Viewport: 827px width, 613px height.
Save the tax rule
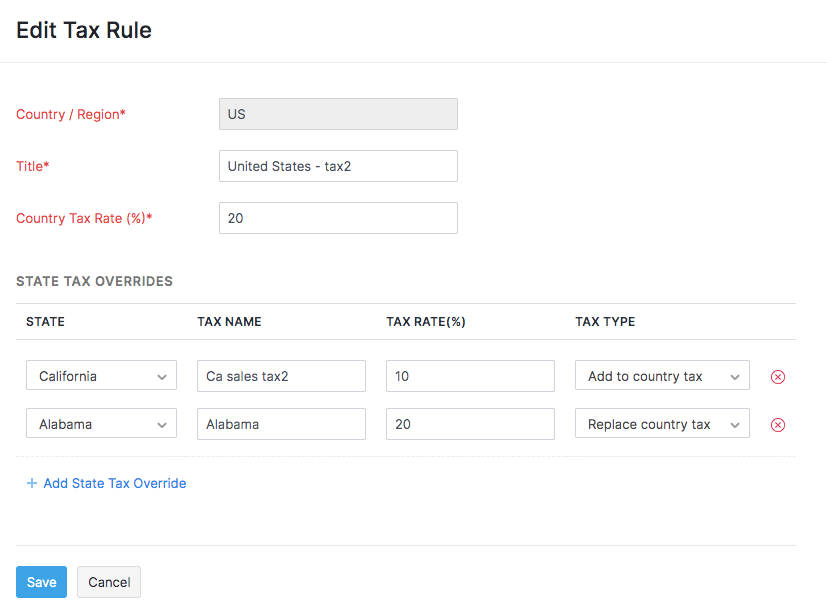(x=41, y=581)
